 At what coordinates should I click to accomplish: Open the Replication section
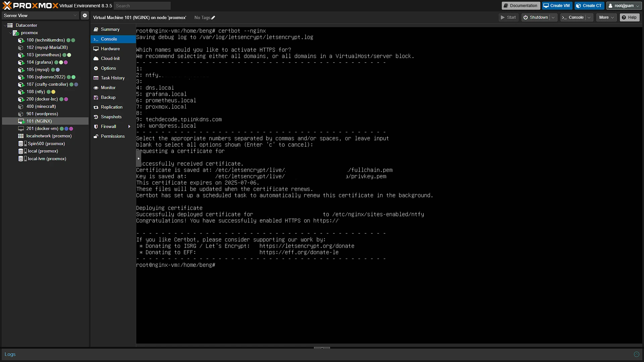coord(113,107)
